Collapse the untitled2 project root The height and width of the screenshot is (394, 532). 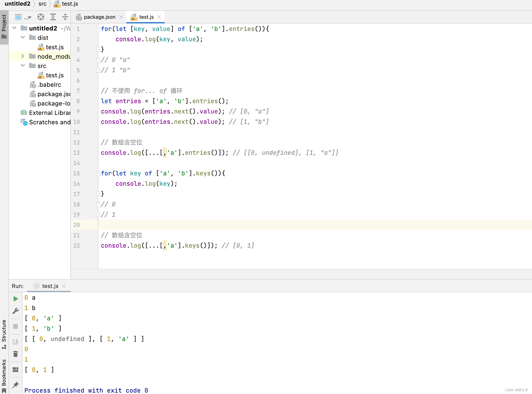tap(14, 28)
